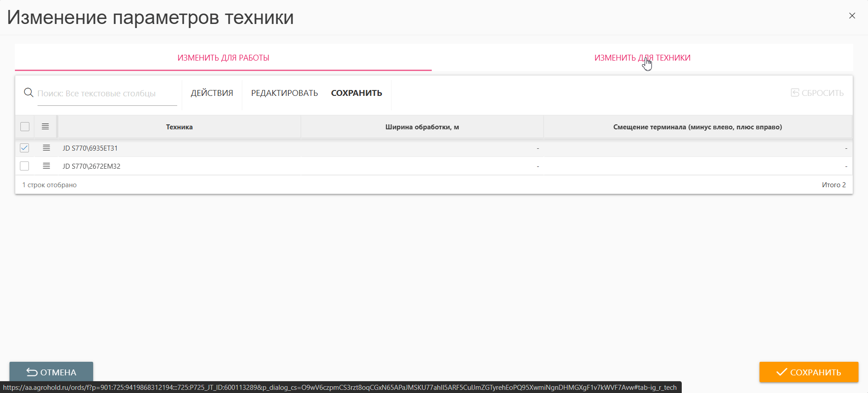868x393 pixels.
Task: Open row menu for JD S770\6935ET31
Action: point(46,148)
